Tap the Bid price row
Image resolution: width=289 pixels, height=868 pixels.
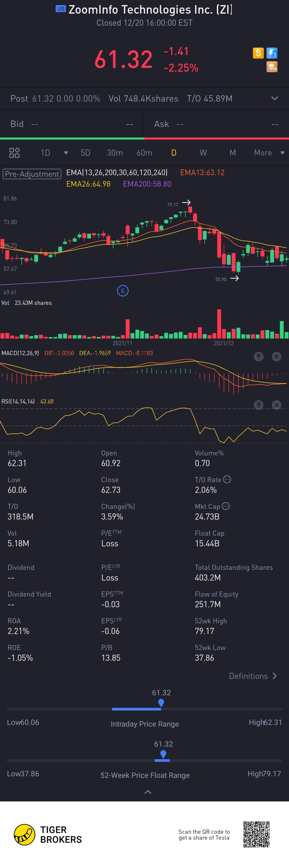pos(72,124)
